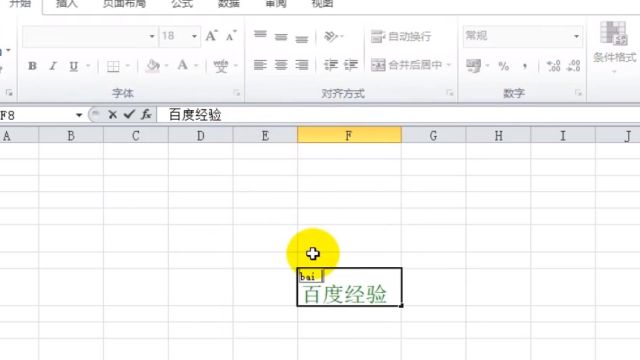Open font name dropdown arrow

pos(152,36)
